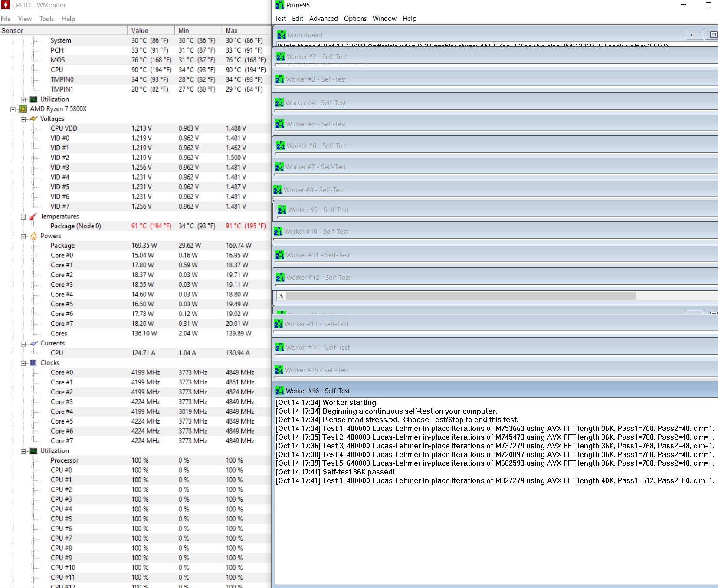Screen dimensions: 718x588
Task: Click the Worker #9 Self-Test window icon
Action: click(x=282, y=210)
